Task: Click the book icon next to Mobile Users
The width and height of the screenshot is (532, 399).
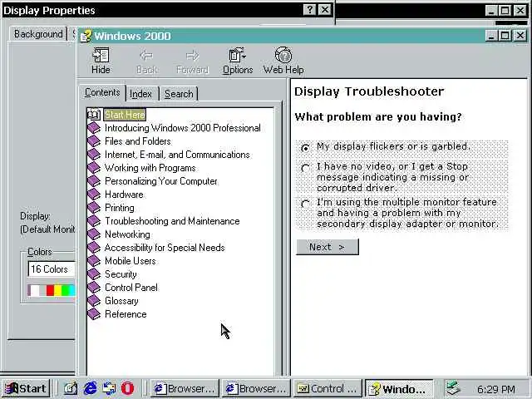Action: (x=94, y=261)
